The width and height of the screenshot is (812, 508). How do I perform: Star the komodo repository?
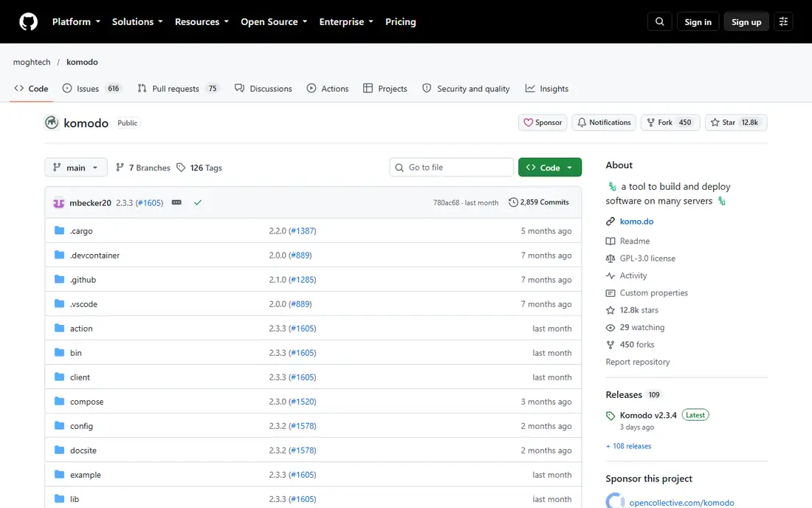(x=735, y=123)
